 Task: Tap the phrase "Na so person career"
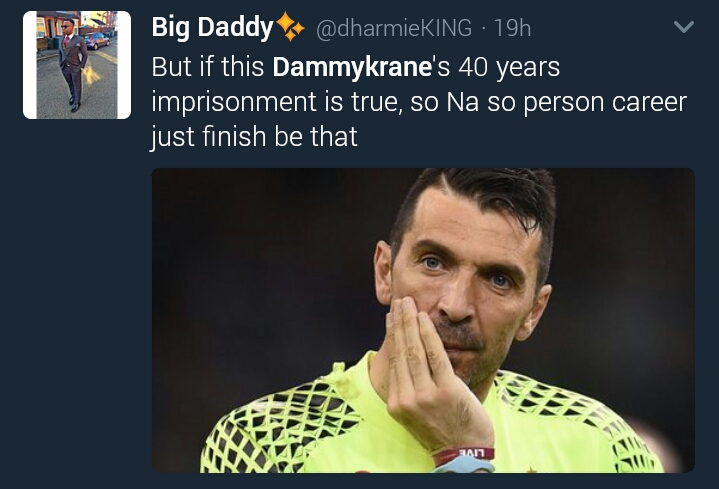[x=561, y=102]
